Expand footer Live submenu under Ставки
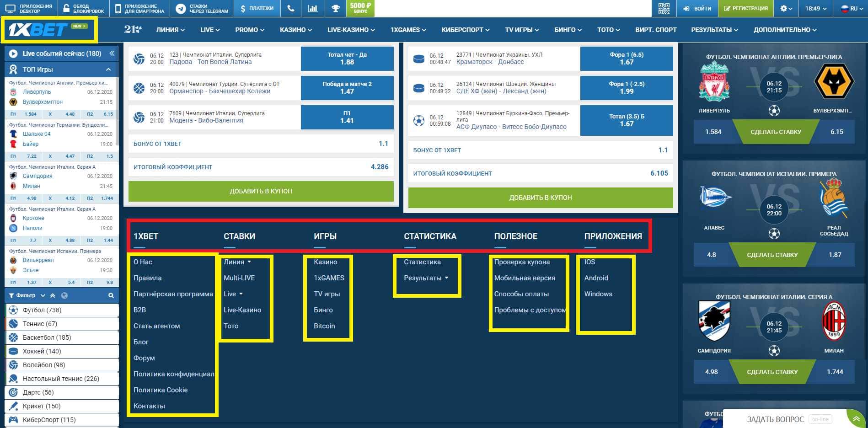The image size is (868, 428). coord(241,294)
